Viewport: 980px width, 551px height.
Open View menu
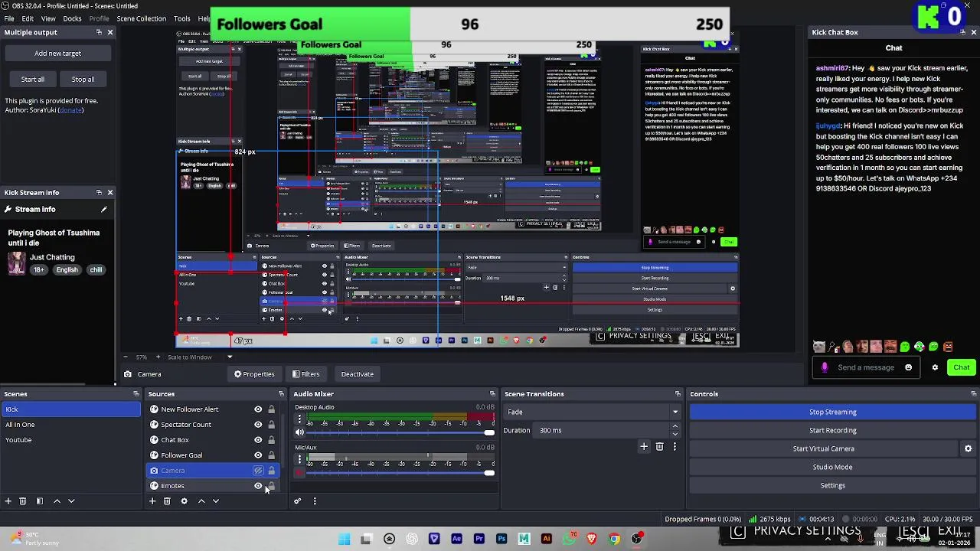tap(48, 18)
